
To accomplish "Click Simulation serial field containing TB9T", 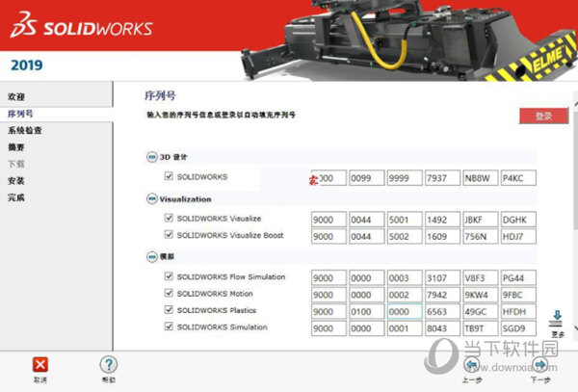I will pyautogui.click(x=481, y=328).
